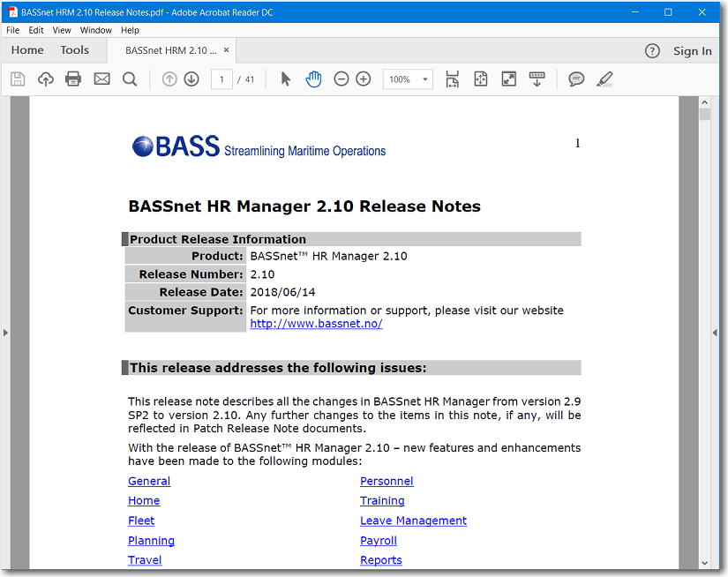728x577 pixels.
Task: Choose the Selection arrow tool
Action: point(286,79)
